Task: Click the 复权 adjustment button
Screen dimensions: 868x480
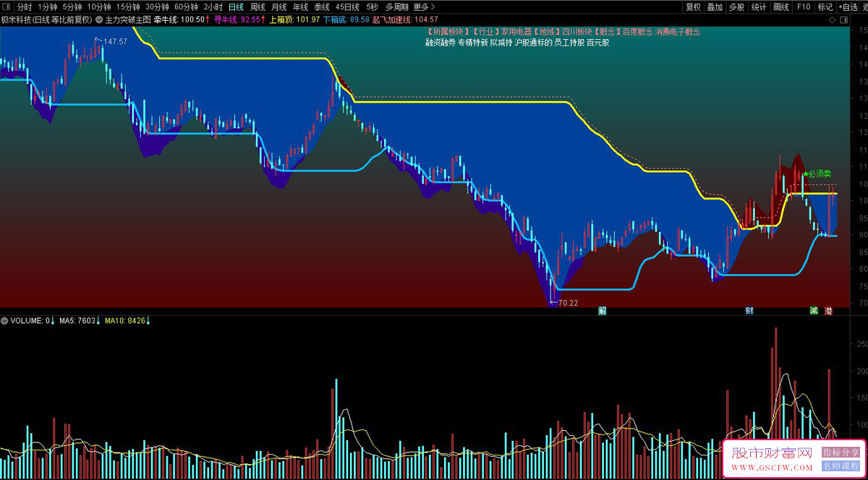Action: point(693,7)
